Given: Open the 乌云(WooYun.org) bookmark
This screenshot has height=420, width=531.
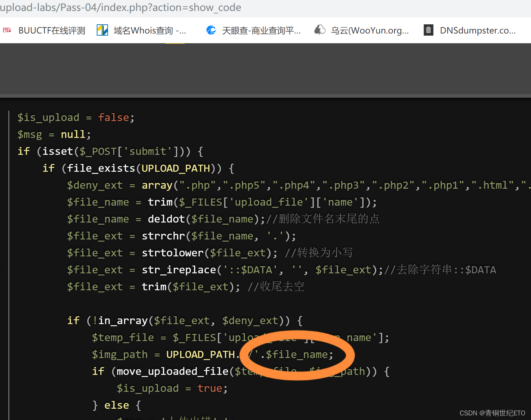Looking at the screenshot, I should click(370, 31).
